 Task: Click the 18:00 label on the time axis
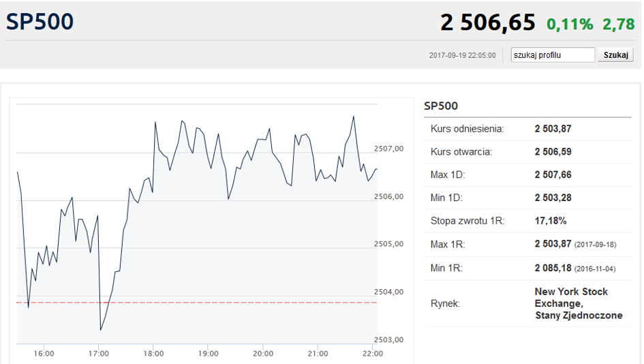coord(153,354)
